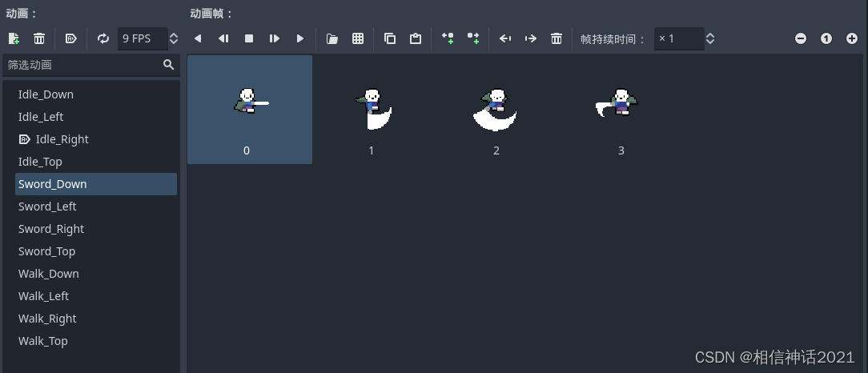The width and height of the screenshot is (868, 373).
Task: Select frame 2 thumbnail
Action: (500, 110)
